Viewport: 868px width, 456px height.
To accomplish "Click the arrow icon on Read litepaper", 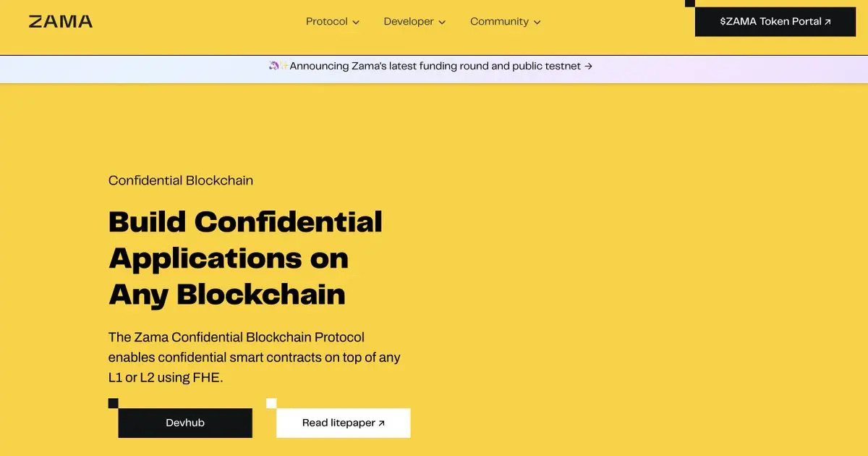I will coord(382,423).
